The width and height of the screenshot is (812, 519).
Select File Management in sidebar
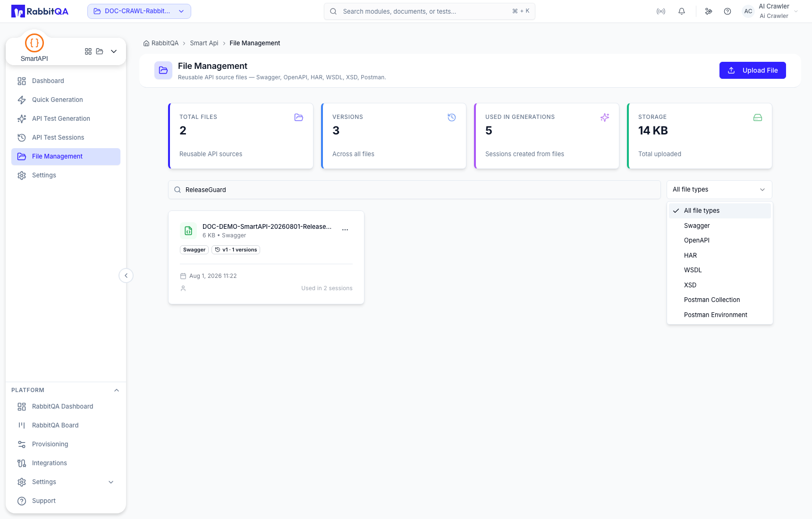pyautogui.click(x=66, y=157)
